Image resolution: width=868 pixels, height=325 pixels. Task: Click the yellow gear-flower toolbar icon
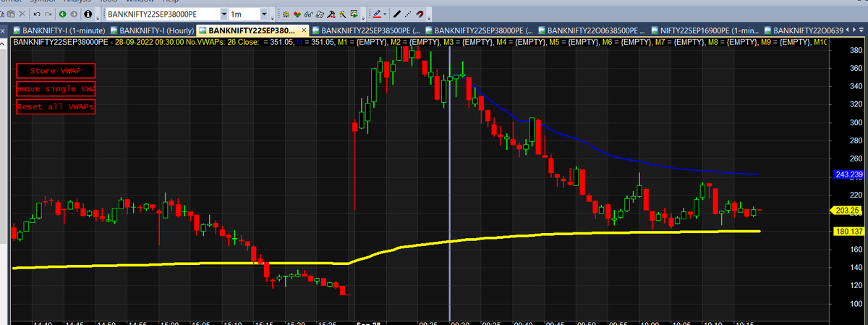click(286, 14)
